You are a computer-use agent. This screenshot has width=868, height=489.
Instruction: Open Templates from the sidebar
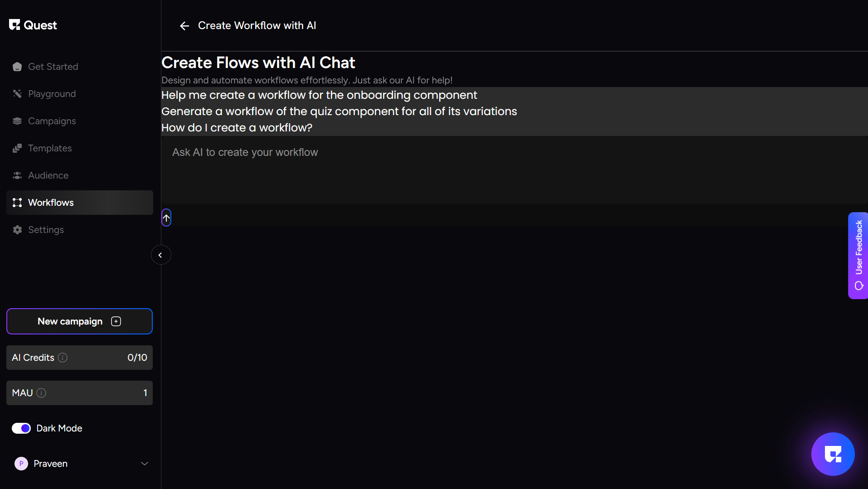tap(50, 148)
